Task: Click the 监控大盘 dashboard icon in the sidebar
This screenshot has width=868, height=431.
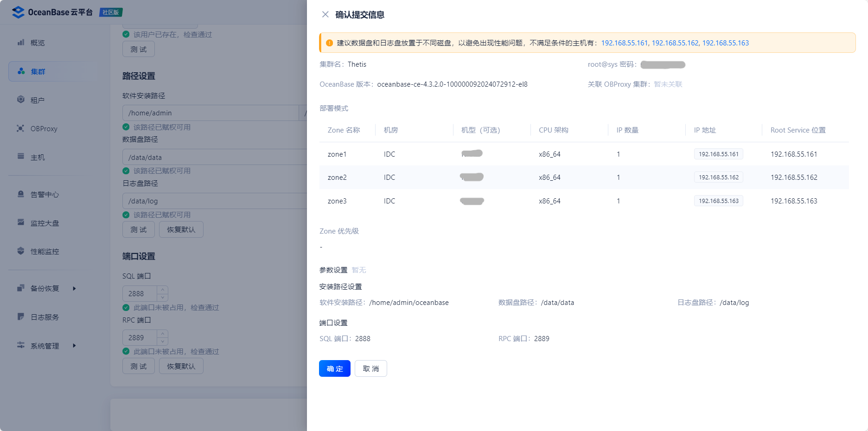Action: pyautogui.click(x=21, y=222)
